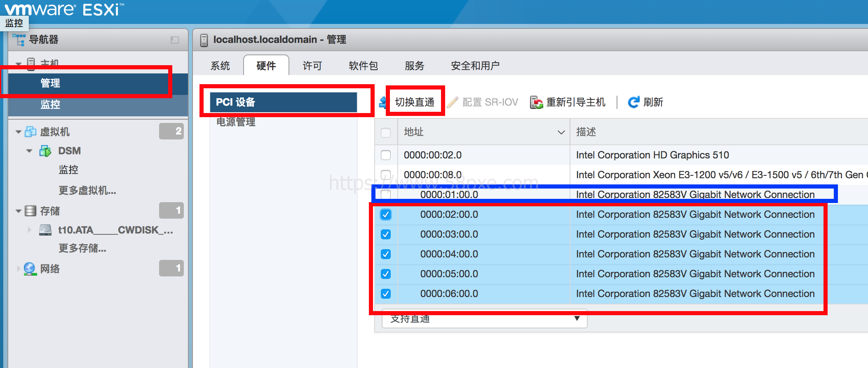The height and width of the screenshot is (368, 868).
Task: Uncheck the box for device 0000:02:00.0
Action: point(386,215)
